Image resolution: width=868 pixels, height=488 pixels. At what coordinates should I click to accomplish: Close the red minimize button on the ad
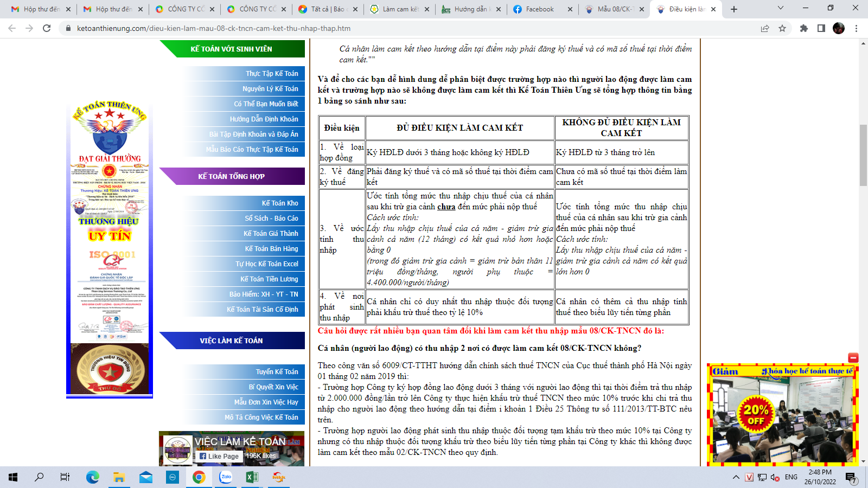853,358
